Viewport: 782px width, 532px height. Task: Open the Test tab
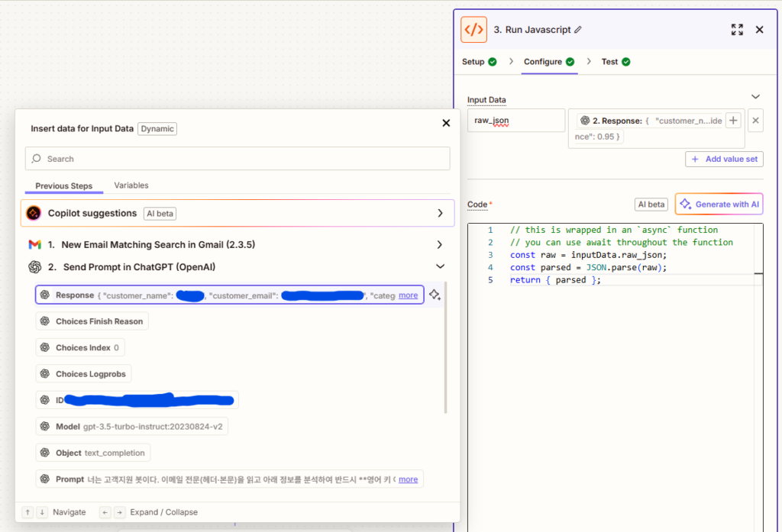point(616,62)
